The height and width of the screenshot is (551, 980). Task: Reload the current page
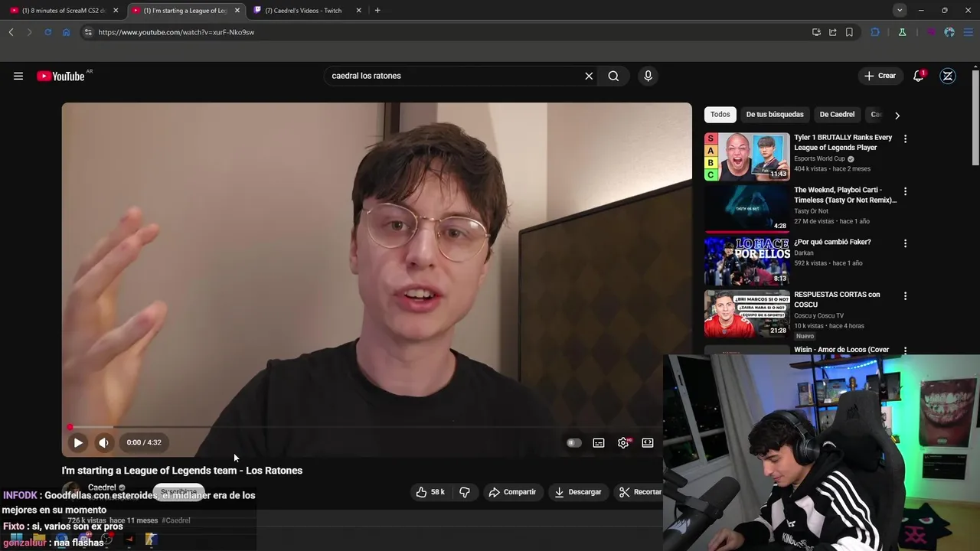(47, 32)
